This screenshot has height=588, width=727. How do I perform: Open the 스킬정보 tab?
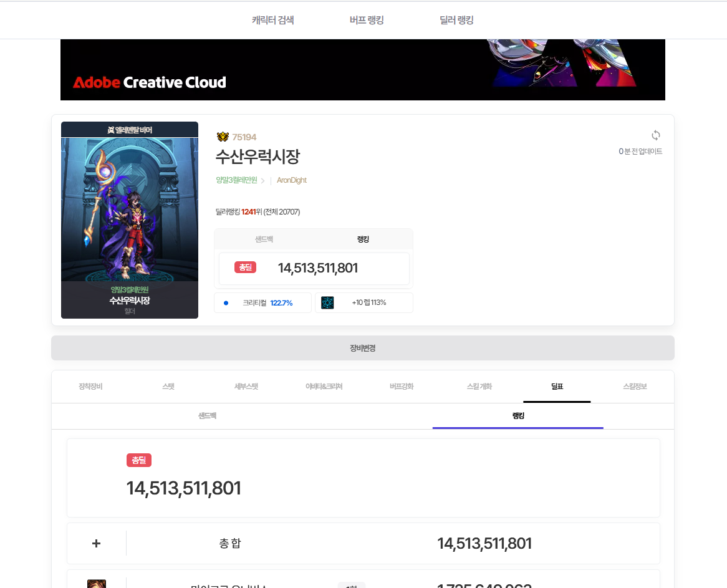[635, 387]
